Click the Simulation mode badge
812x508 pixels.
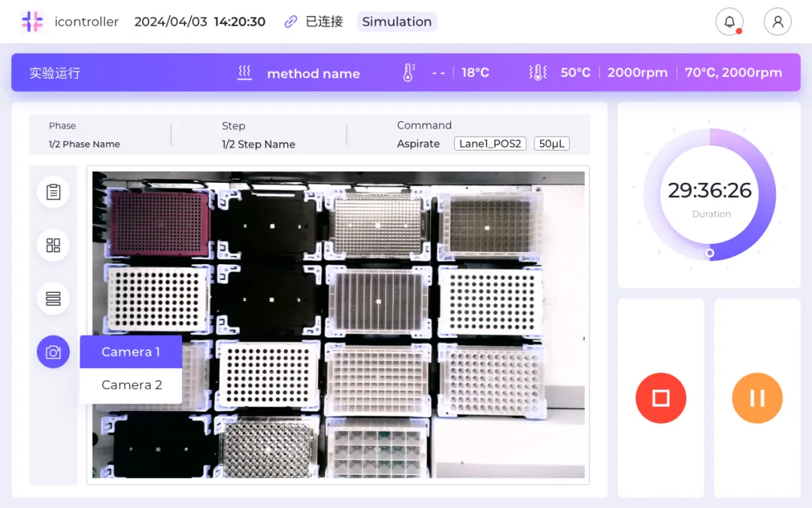[x=397, y=22]
